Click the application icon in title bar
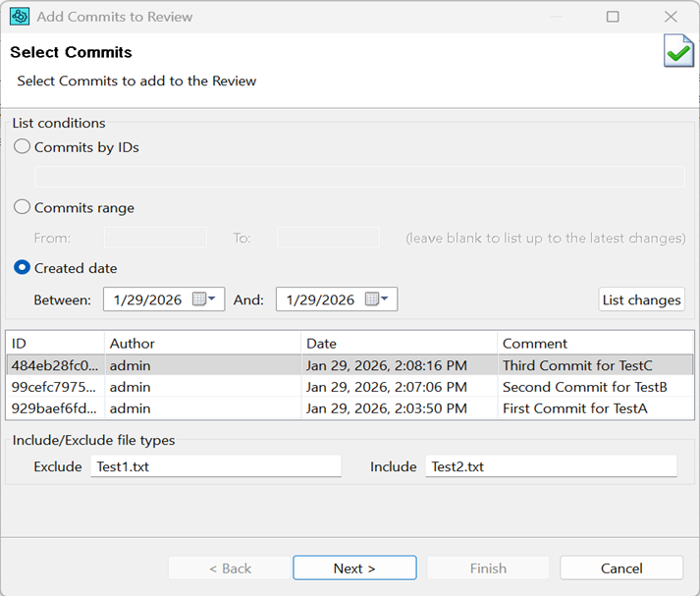Image resolution: width=700 pixels, height=596 pixels. click(x=20, y=17)
